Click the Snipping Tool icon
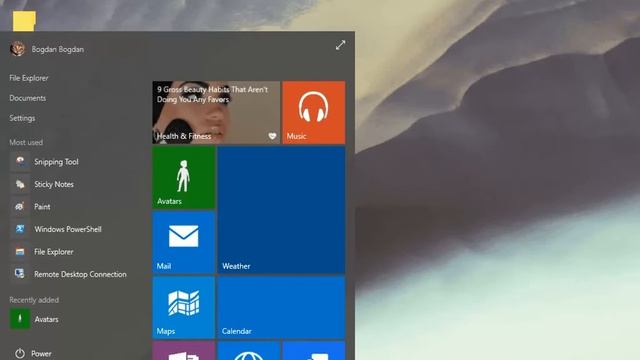This screenshot has height=360, width=640. [x=20, y=162]
